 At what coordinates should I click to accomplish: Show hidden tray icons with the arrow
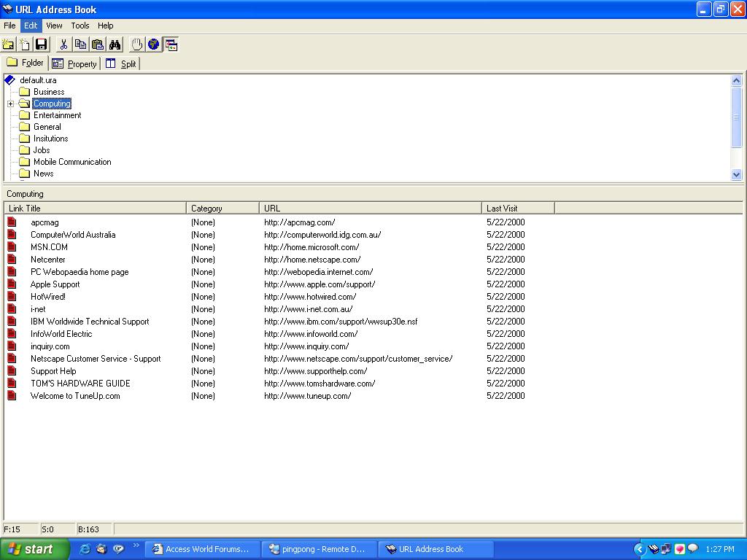click(x=639, y=549)
